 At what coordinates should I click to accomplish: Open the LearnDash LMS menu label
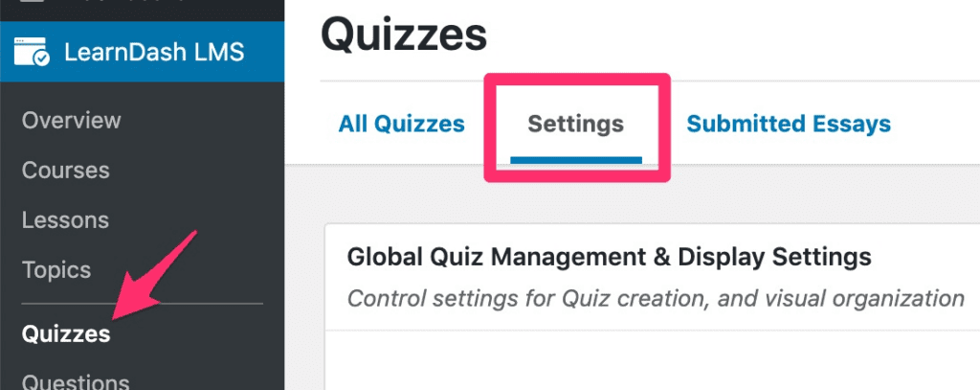[154, 52]
